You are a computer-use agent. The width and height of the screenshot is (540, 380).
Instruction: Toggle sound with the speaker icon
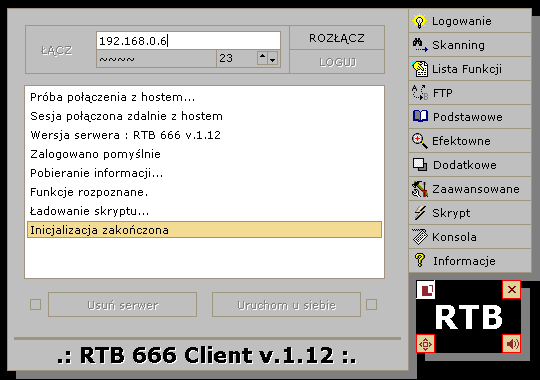coord(511,343)
